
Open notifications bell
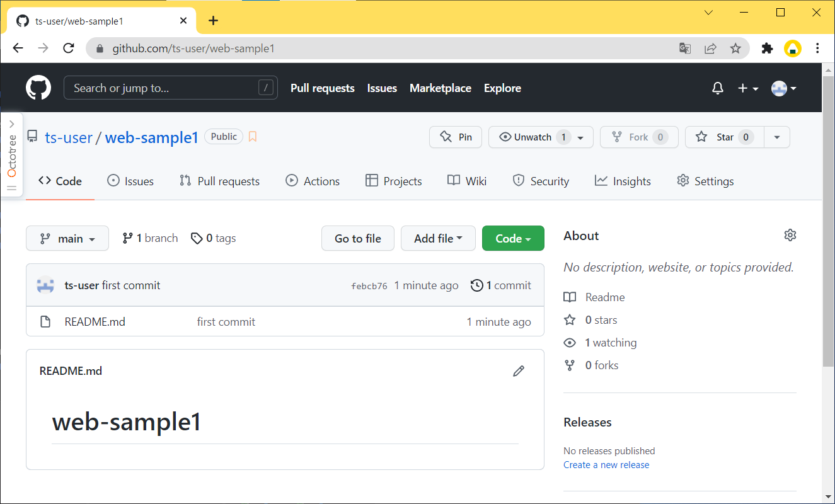(x=718, y=88)
